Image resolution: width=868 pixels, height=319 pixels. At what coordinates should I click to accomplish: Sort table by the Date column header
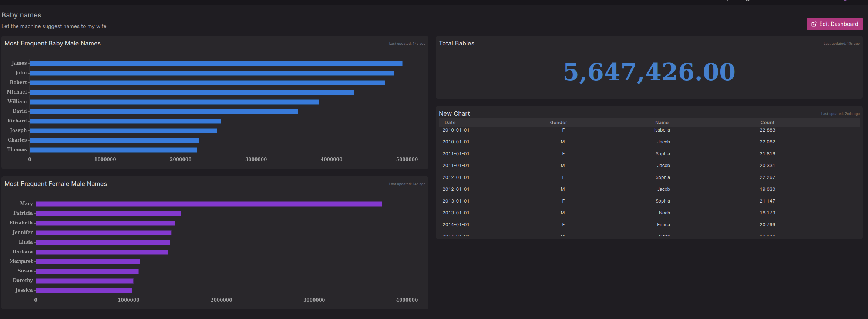tap(450, 123)
